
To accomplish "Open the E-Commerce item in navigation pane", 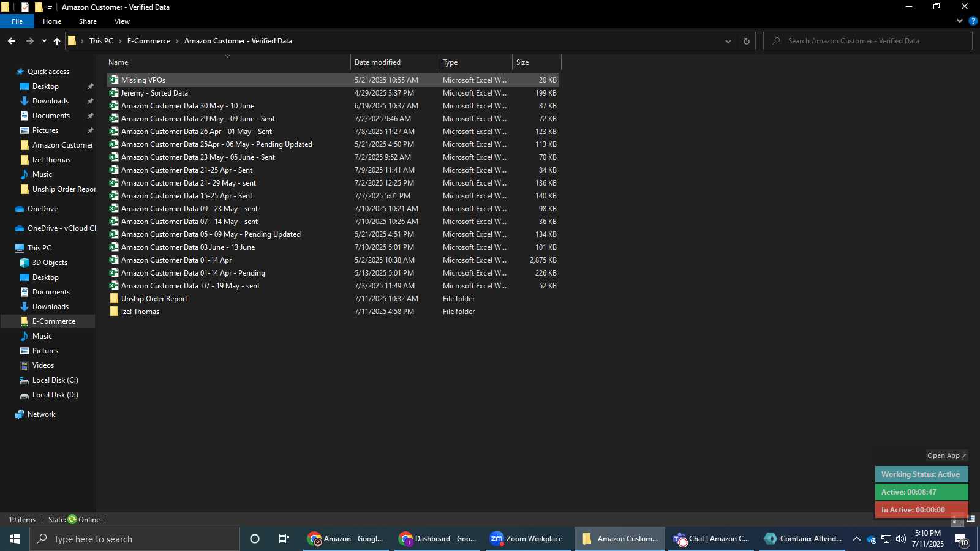I will pos(54,321).
